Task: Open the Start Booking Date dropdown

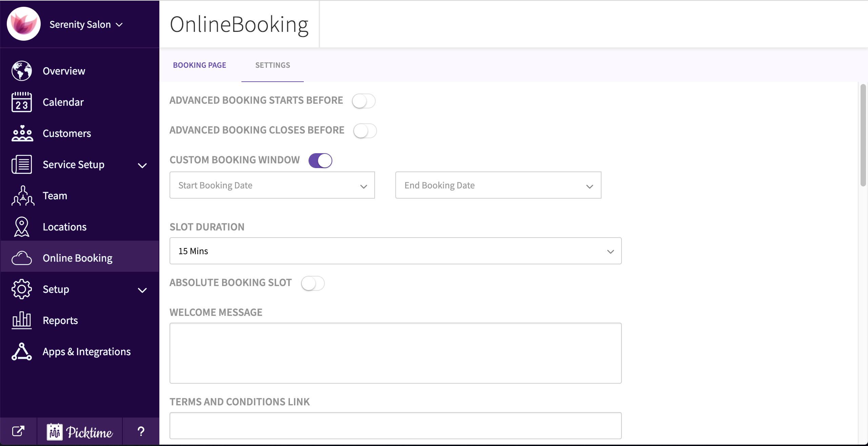Action: click(x=272, y=185)
